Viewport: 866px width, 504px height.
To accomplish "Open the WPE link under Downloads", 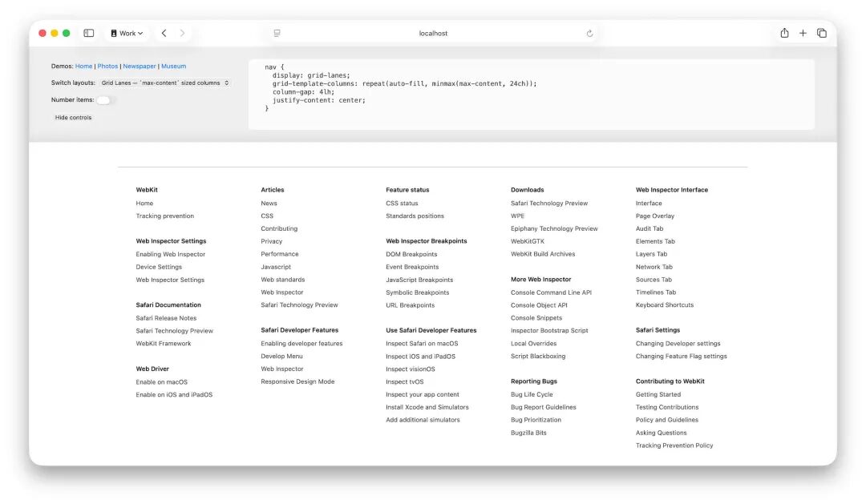I will (517, 216).
